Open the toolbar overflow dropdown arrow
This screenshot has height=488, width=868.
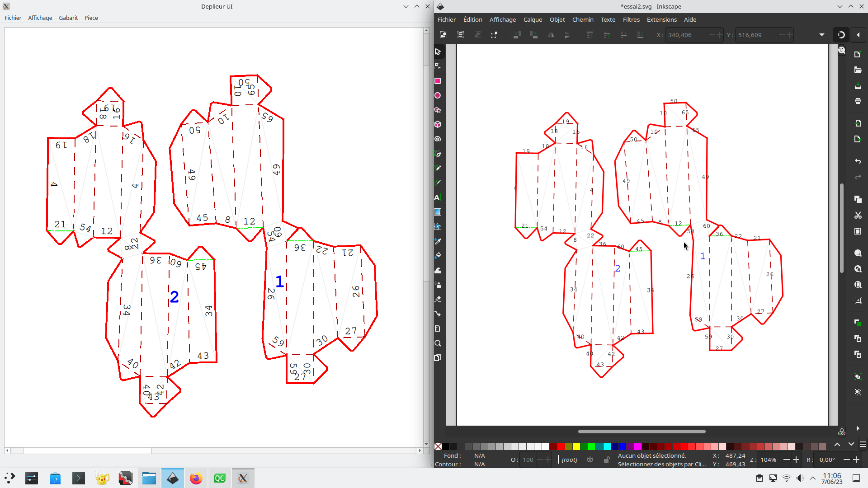821,35
